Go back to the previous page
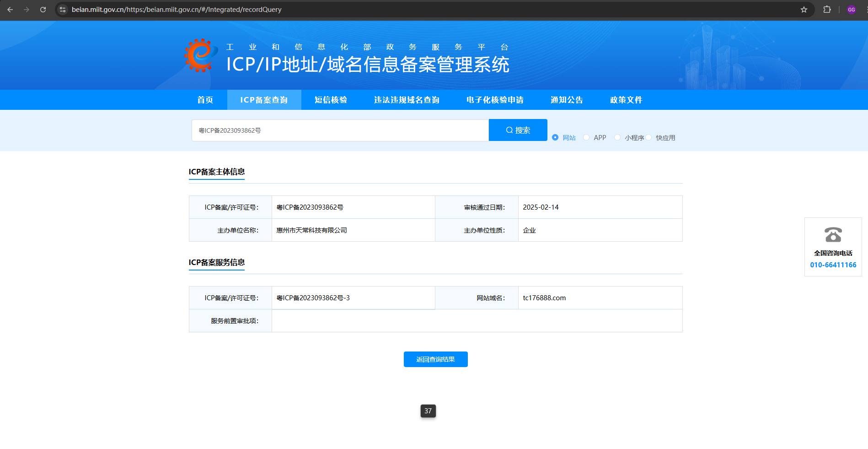 coord(10,10)
